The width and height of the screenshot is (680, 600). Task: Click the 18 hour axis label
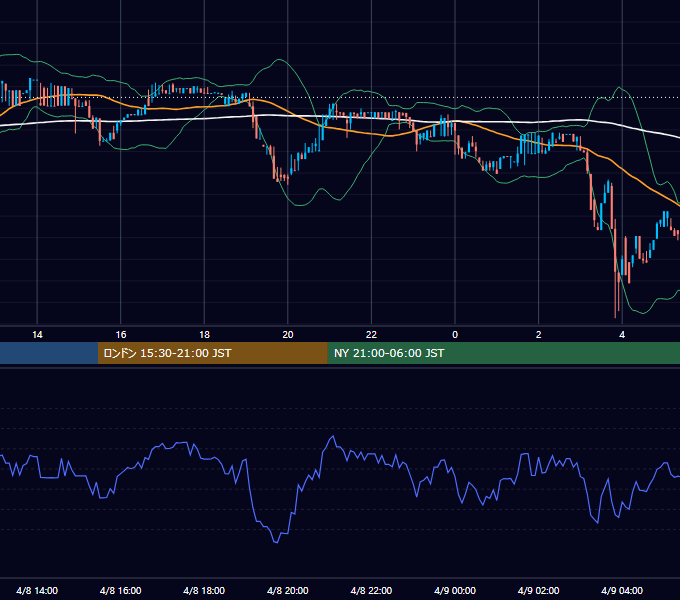tap(204, 335)
